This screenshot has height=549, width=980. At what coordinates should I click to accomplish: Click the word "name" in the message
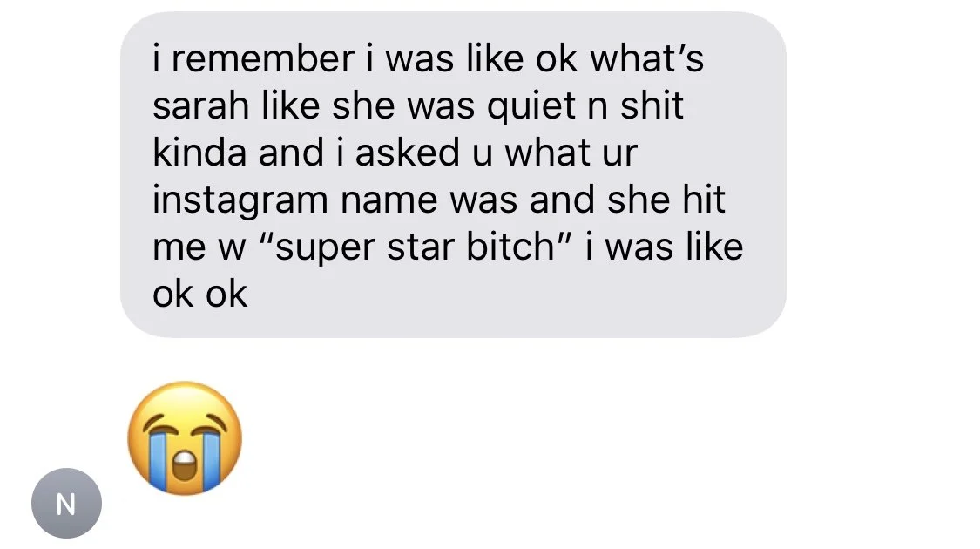(x=389, y=200)
